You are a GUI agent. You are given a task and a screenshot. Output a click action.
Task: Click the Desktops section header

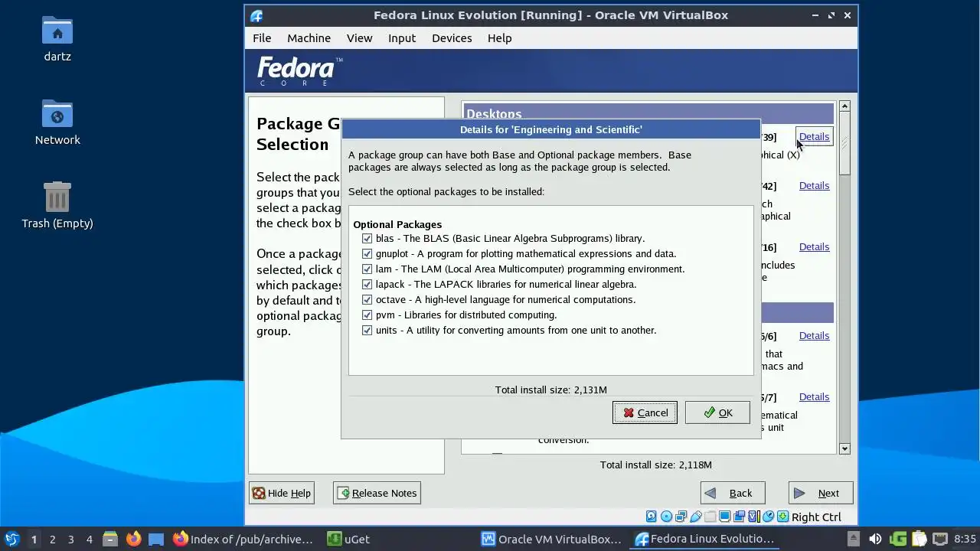tap(648, 113)
